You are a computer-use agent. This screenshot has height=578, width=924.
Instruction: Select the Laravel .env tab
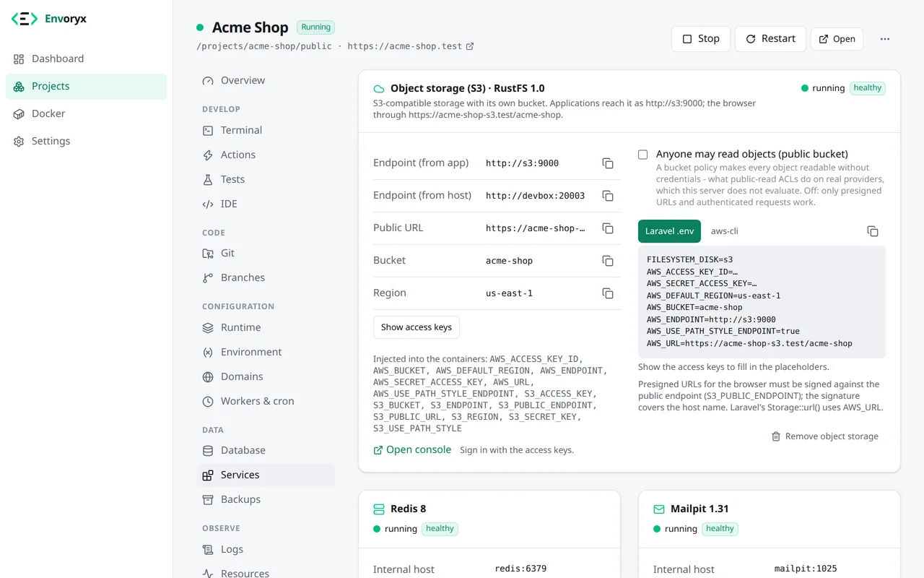point(669,231)
